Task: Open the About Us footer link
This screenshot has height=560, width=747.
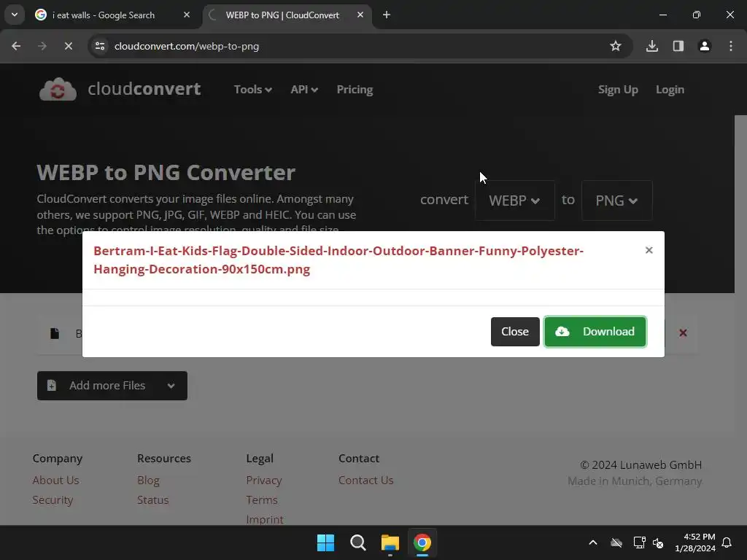Action: [55, 480]
